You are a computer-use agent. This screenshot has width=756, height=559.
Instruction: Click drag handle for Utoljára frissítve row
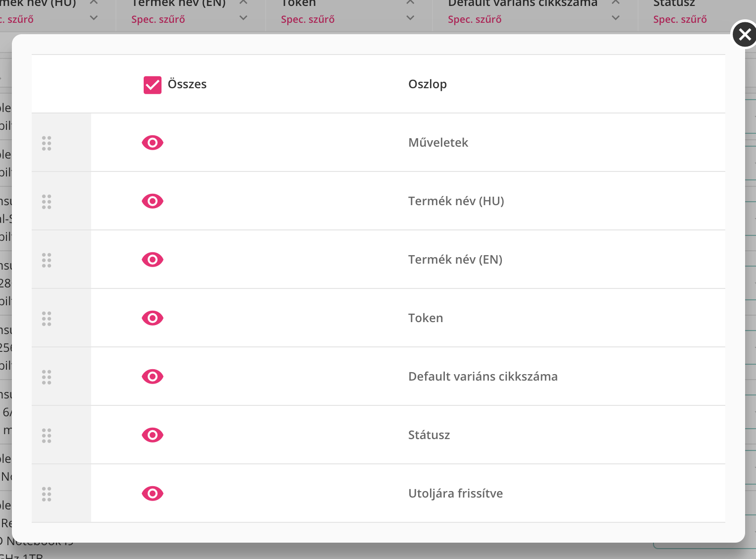pos(47,494)
